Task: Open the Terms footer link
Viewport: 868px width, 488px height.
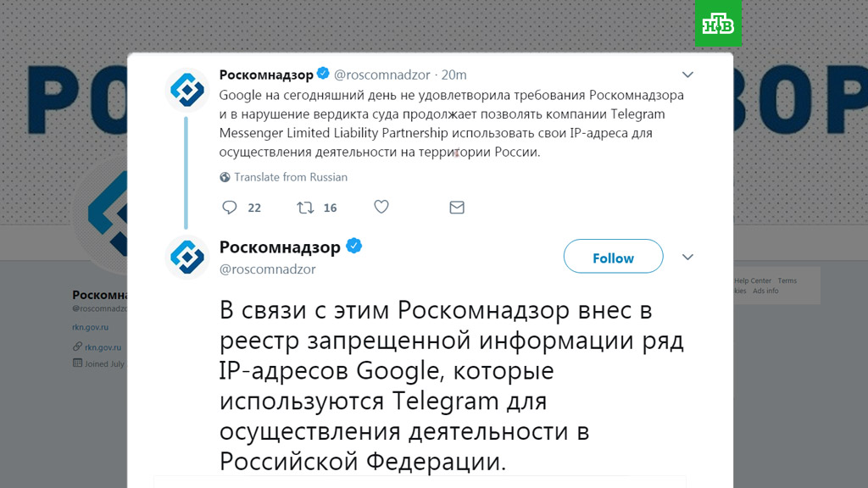Action: pos(787,280)
